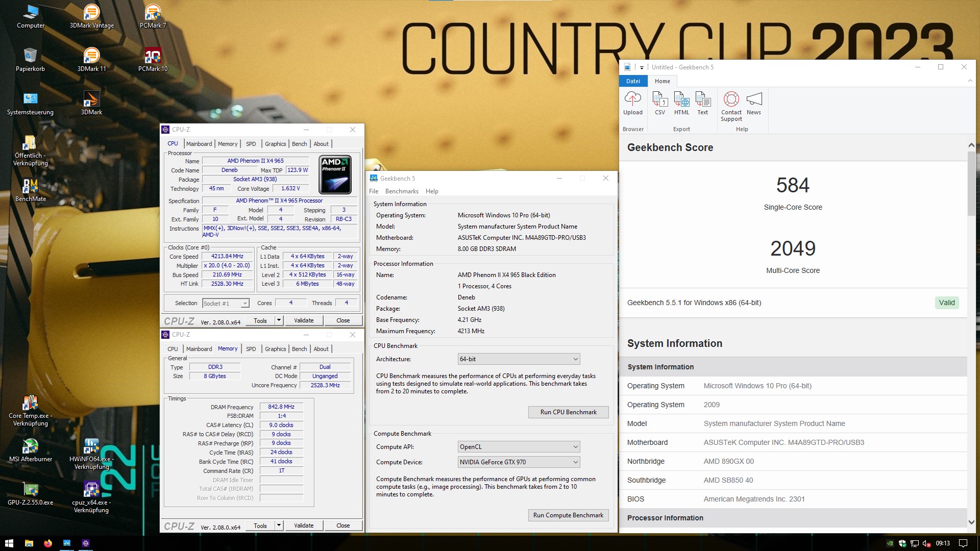The height and width of the screenshot is (551, 980).
Task: Open Graphics tab in upper CPU-Z window
Action: (x=275, y=144)
